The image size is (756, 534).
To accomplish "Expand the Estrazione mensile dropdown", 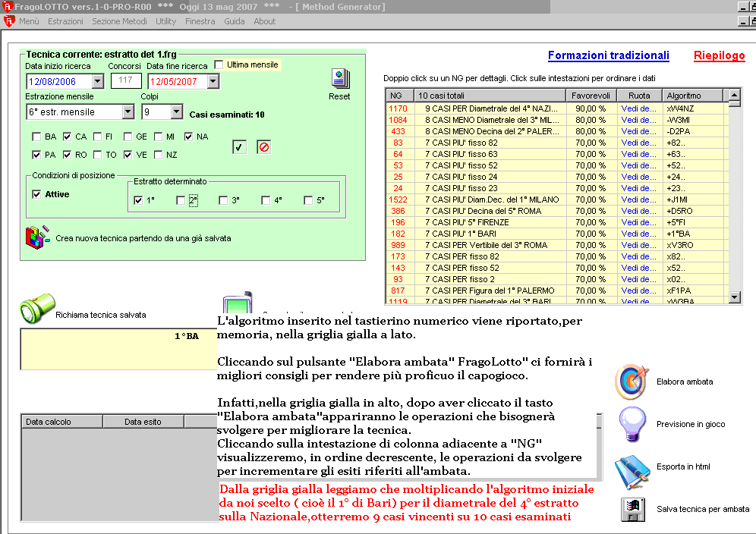I will pos(128,112).
